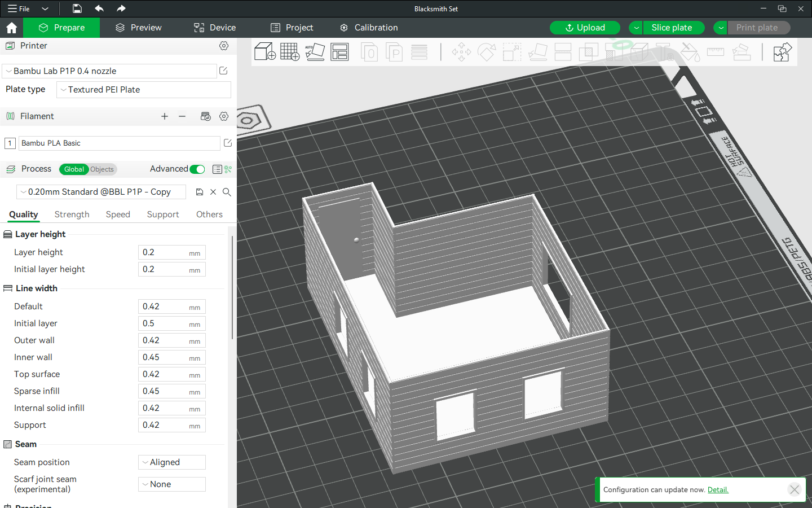This screenshot has width=812, height=508.
Task: Switch to the Project tab
Action: point(292,28)
